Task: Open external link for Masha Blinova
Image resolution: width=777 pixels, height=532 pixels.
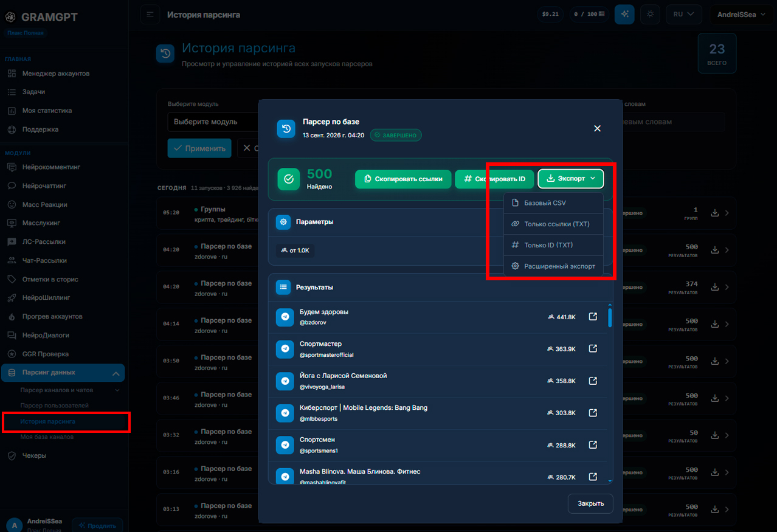Action: (593, 477)
